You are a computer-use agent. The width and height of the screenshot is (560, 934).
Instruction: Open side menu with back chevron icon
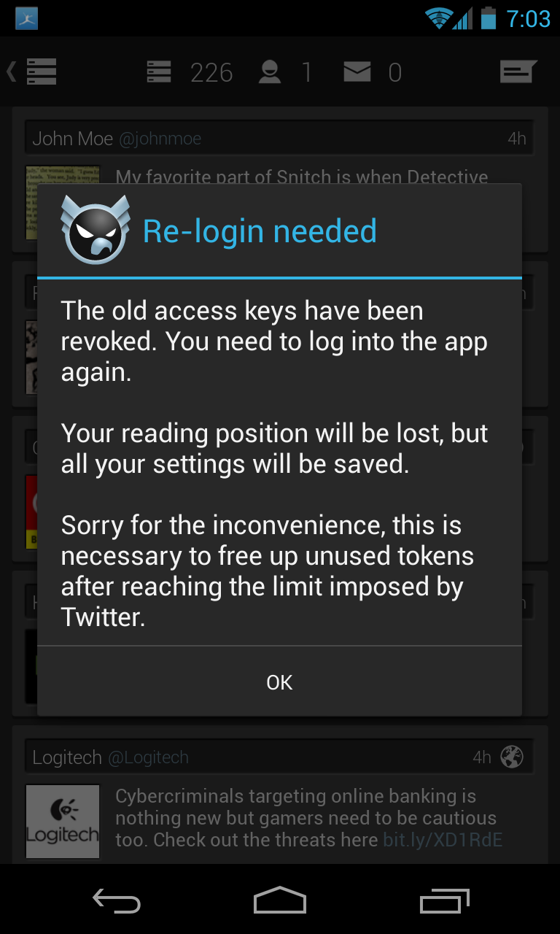pyautogui.click(x=31, y=72)
